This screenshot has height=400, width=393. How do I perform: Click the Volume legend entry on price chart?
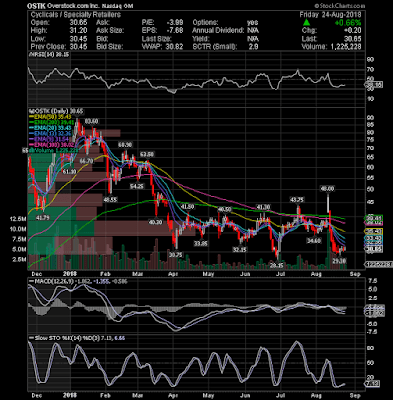[x=54, y=150]
